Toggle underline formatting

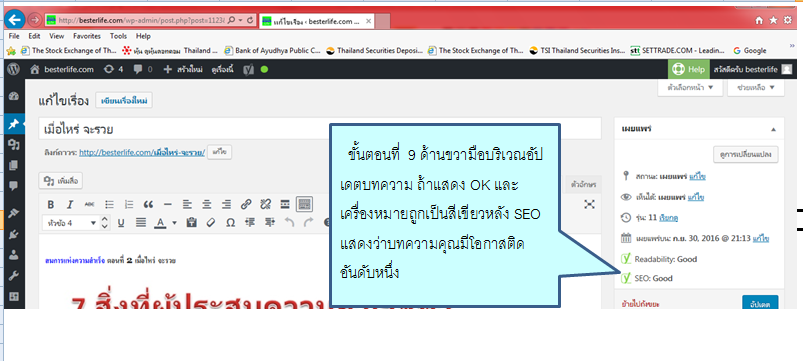coord(121,222)
